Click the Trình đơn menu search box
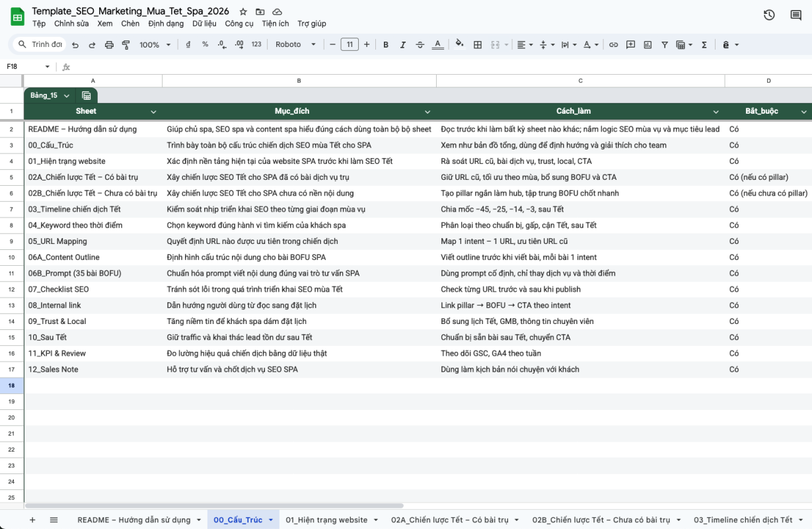 (40, 44)
